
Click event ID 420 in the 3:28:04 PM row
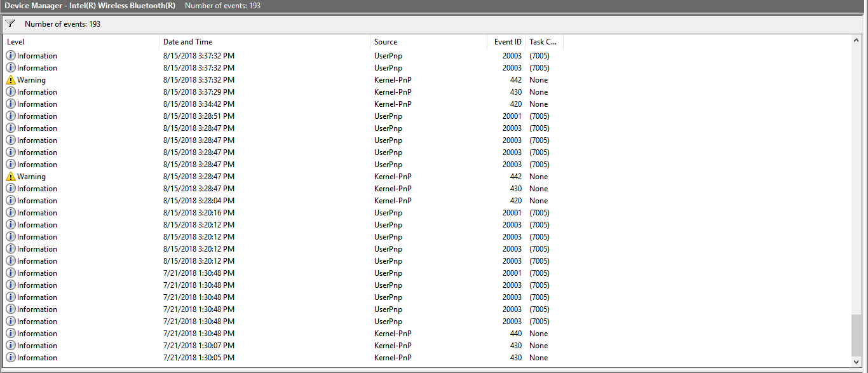click(515, 201)
